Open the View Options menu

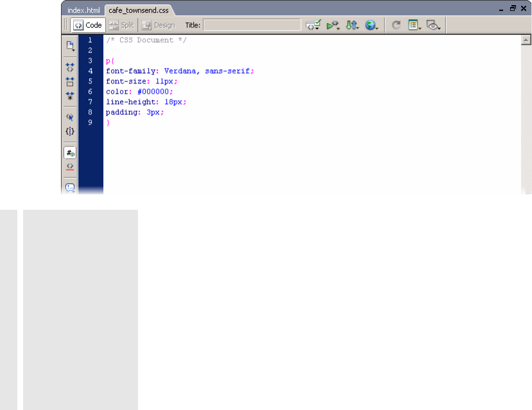tap(415, 25)
